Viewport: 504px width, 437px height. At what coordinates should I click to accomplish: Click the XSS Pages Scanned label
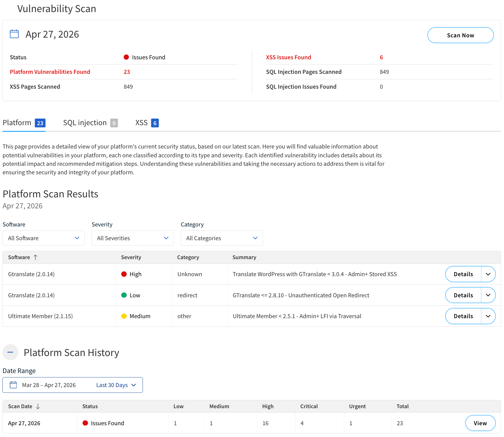click(35, 86)
